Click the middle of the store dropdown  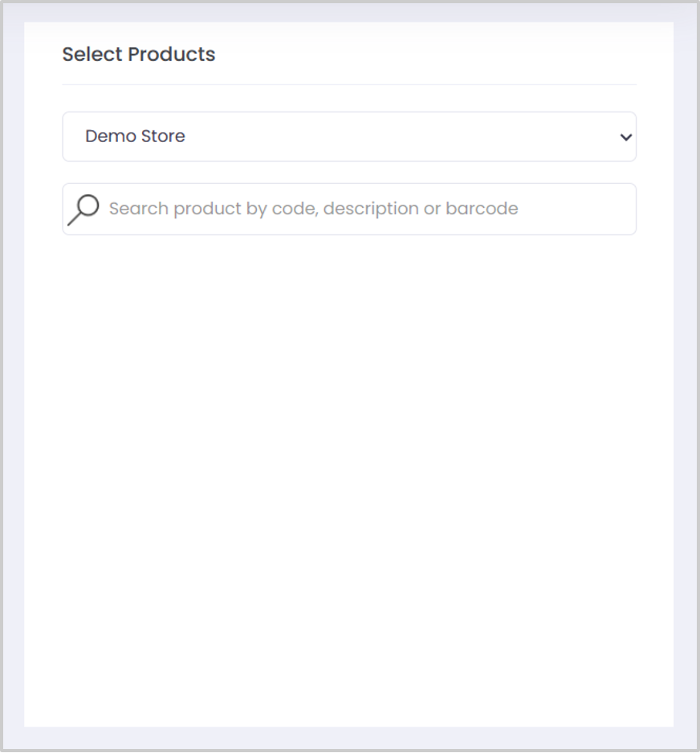[x=349, y=136]
